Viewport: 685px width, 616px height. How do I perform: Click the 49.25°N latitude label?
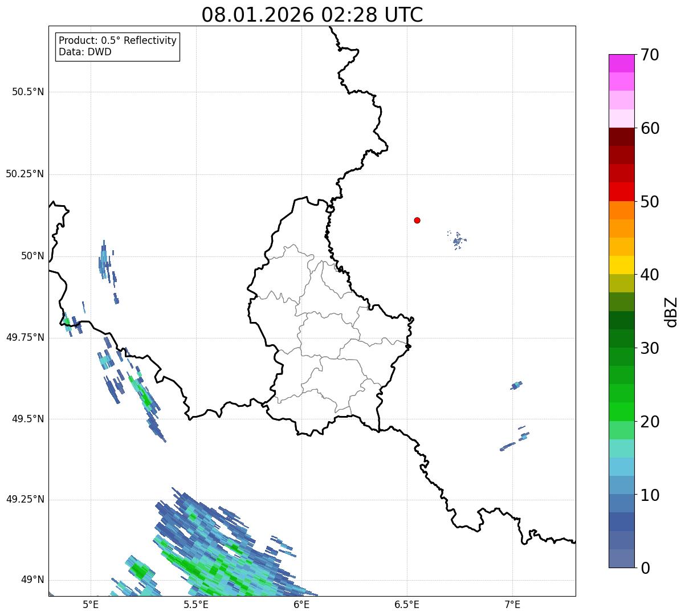(25, 500)
